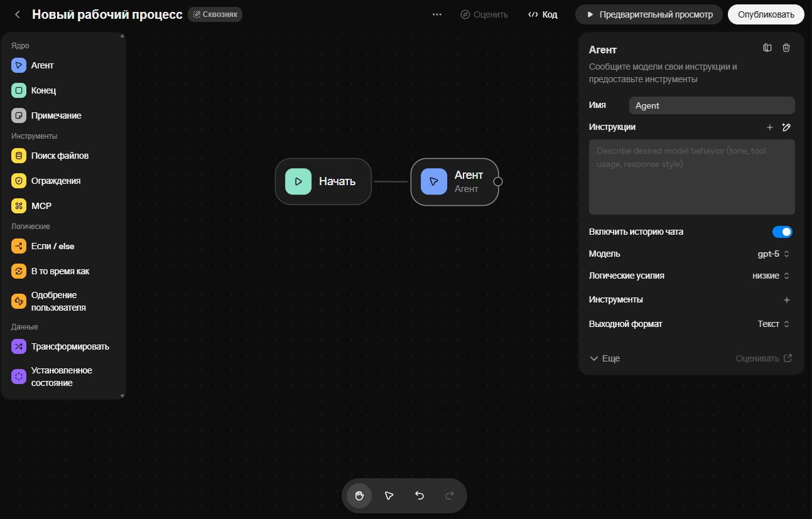Click the Если / else branch icon
Screen dimensions: 812x519
pyautogui.click(x=19, y=246)
